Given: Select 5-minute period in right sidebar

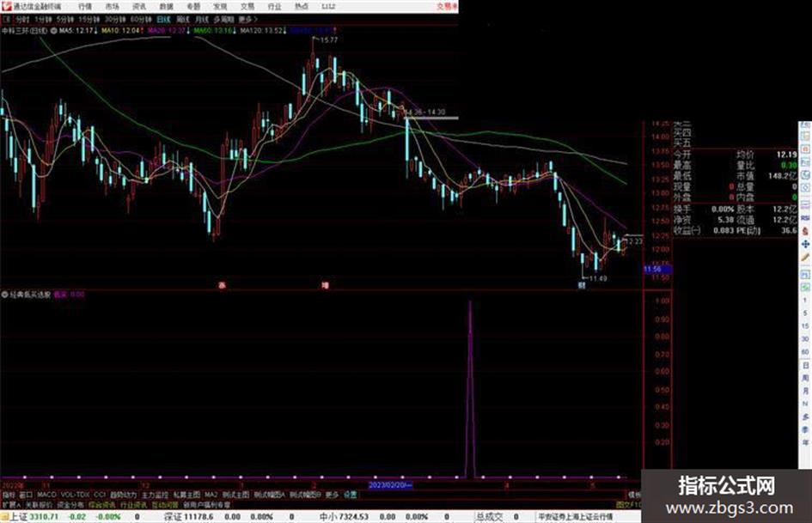Looking at the screenshot, I should 805,313.
